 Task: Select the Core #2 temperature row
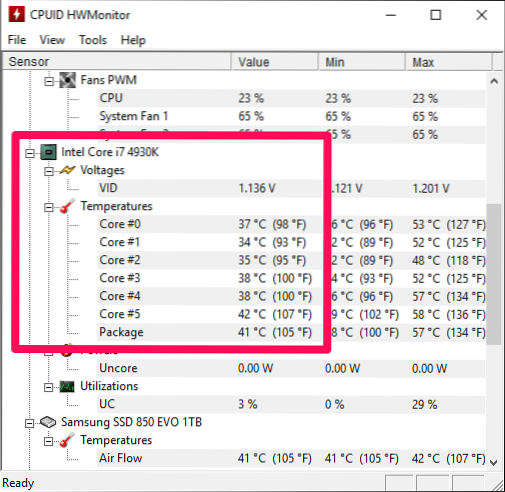click(291, 260)
